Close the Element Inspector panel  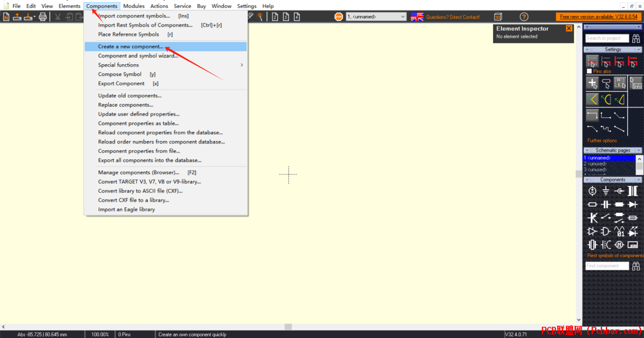pyautogui.click(x=569, y=29)
